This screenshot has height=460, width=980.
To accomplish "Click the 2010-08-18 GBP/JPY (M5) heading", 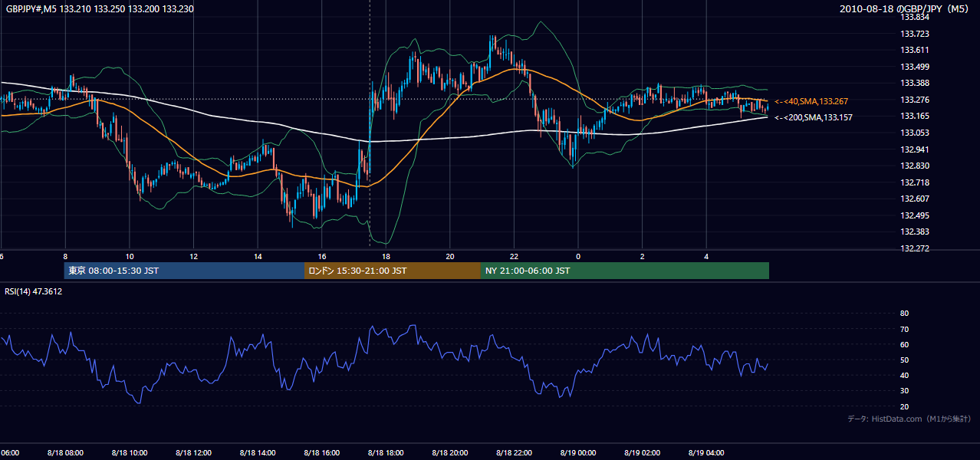I will click(906, 9).
